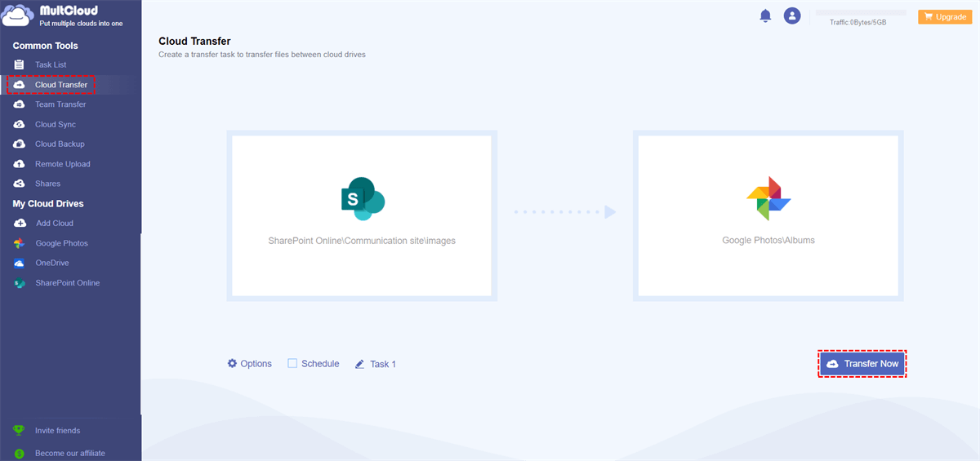
Task: Click the Common Tools section header
Action: [x=46, y=46]
